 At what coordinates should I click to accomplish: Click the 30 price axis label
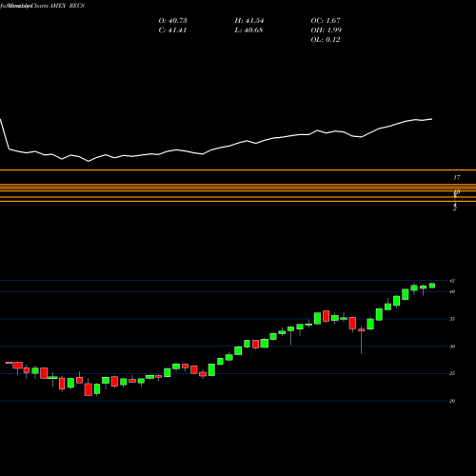click(x=452, y=347)
